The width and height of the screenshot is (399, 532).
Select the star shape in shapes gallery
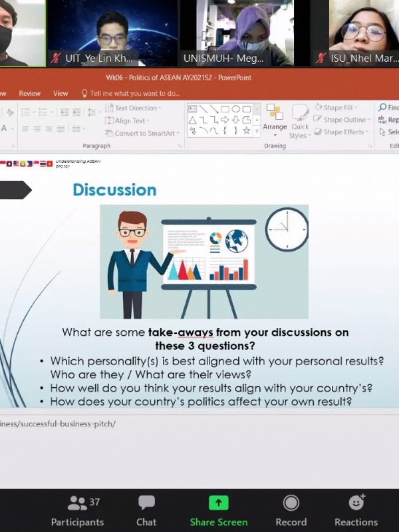(x=246, y=131)
